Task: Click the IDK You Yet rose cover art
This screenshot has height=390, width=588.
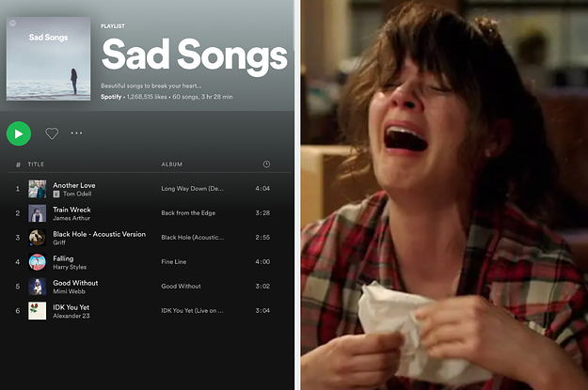Action: point(37,310)
